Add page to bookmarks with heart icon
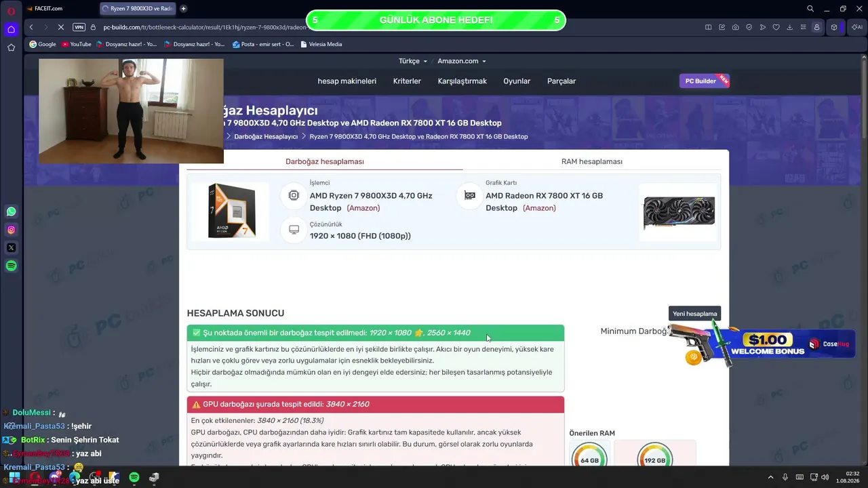Image resolution: width=868 pixels, height=488 pixels. (x=776, y=27)
